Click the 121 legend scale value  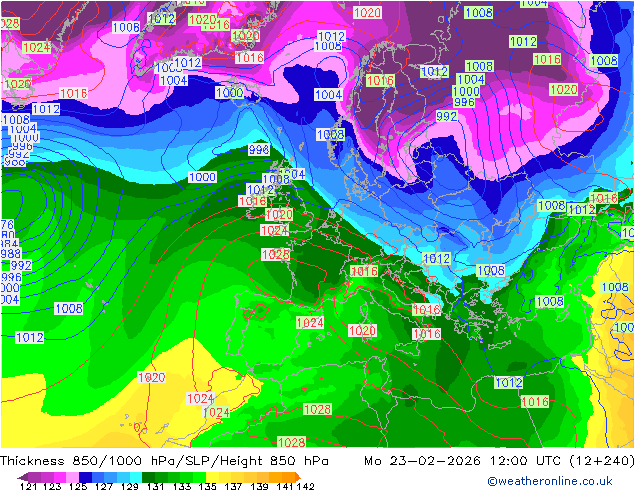[x=29, y=486]
